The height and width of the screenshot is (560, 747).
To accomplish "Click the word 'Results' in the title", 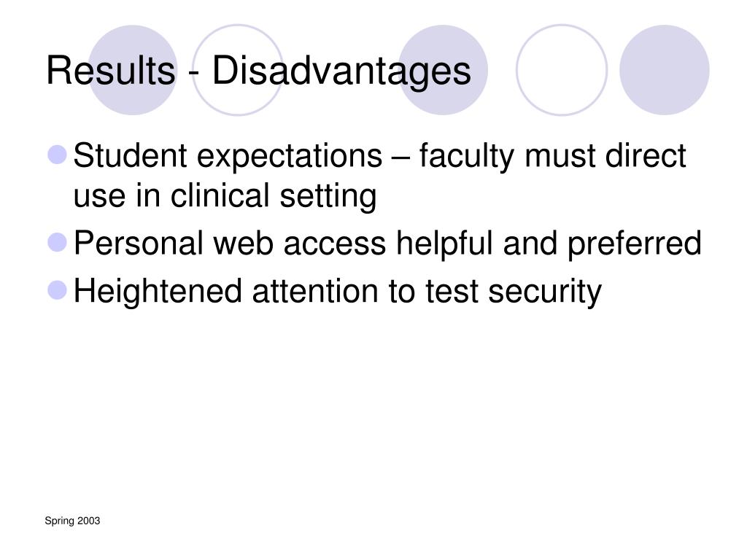I will pyautogui.click(x=111, y=71).
